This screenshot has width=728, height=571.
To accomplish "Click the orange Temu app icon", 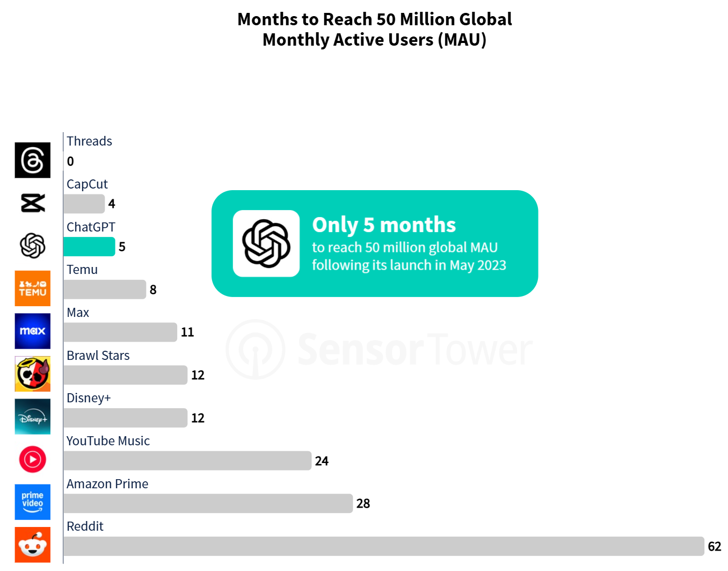I will 33,288.
